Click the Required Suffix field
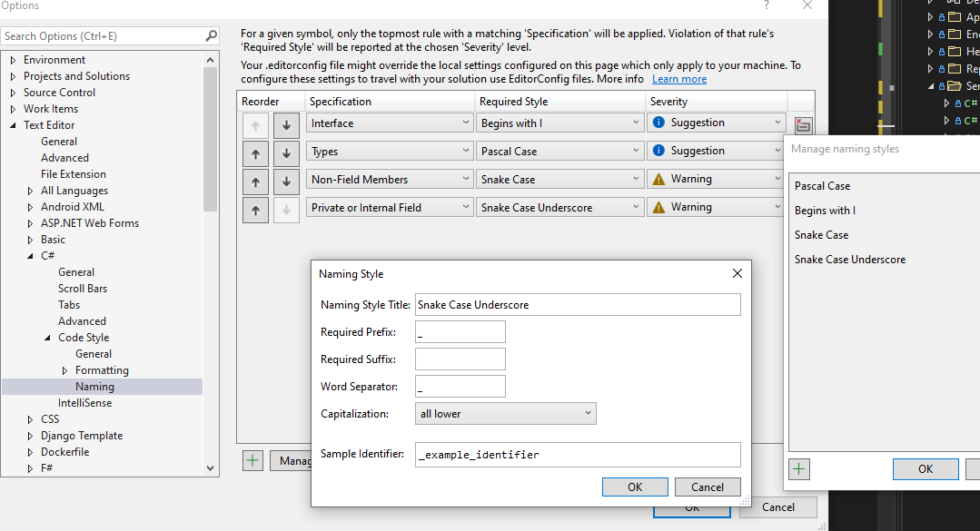Viewport: 980px width, 531px height. 460,359
